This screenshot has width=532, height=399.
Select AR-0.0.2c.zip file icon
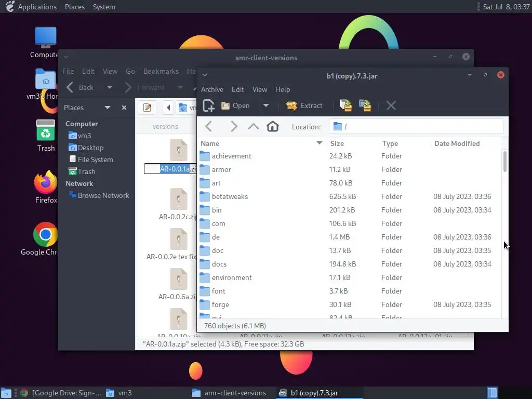coord(179,199)
